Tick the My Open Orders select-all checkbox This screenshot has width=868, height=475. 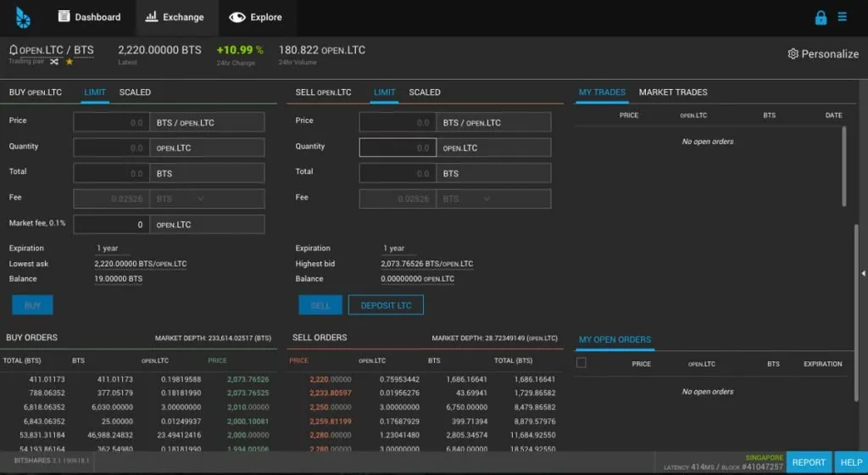[x=581, y=363]
